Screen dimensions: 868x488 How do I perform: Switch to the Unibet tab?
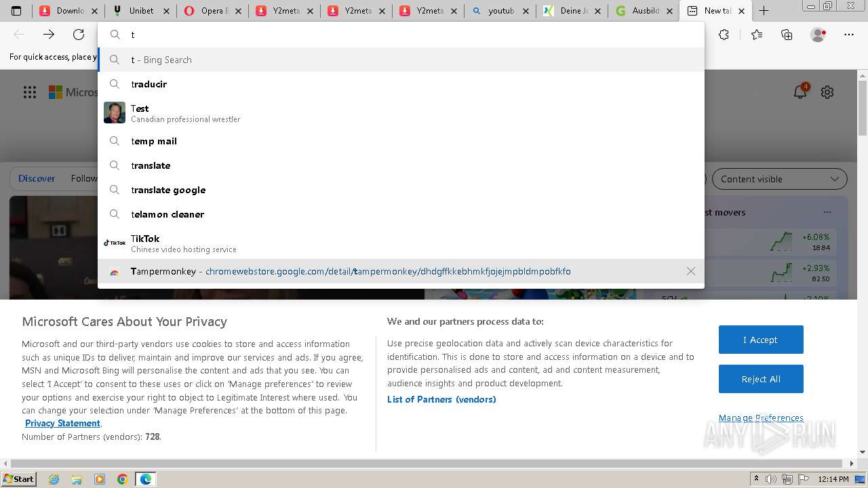140,11
